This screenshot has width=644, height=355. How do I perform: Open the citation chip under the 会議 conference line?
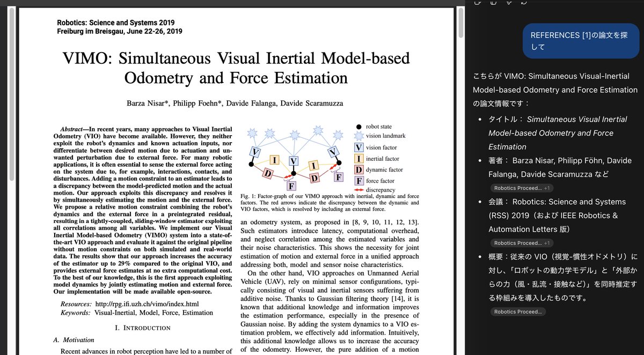(x=522, y=243)
